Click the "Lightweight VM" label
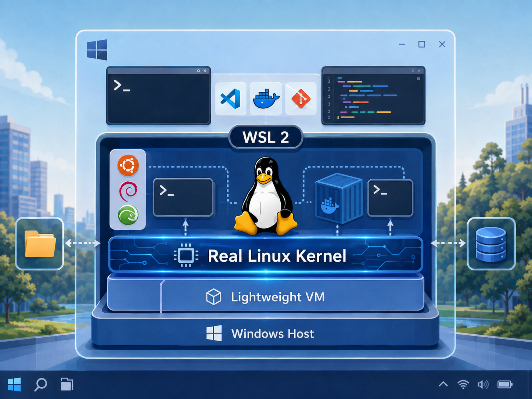This screenshot has width=532, height=399. (278, 297)
